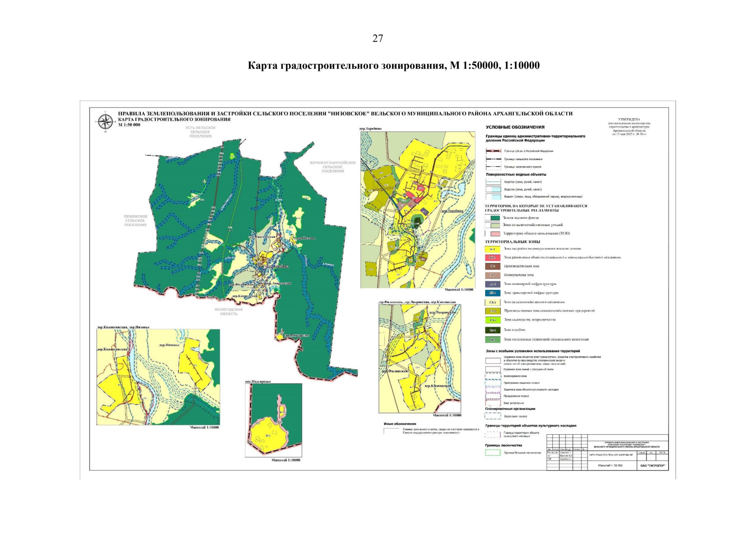Click the green Bельское forestry boundary symbol

[492, 453]
